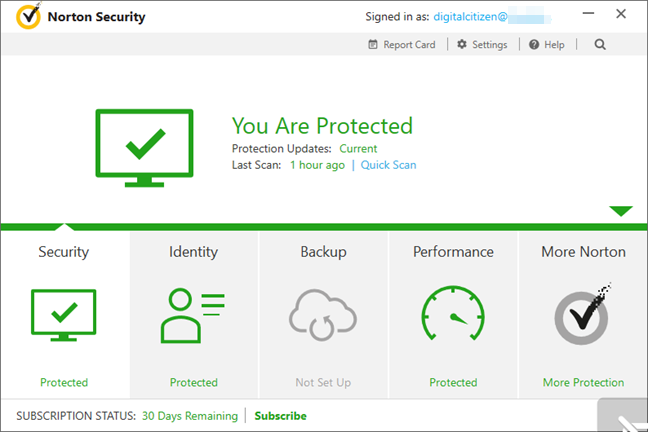
Task: Open the Help text link
Action: click(554, 45)
